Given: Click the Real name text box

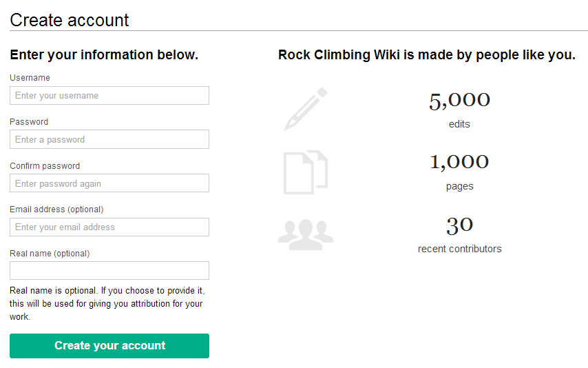Looking at the screenshot, I should (x=109, y=271).
